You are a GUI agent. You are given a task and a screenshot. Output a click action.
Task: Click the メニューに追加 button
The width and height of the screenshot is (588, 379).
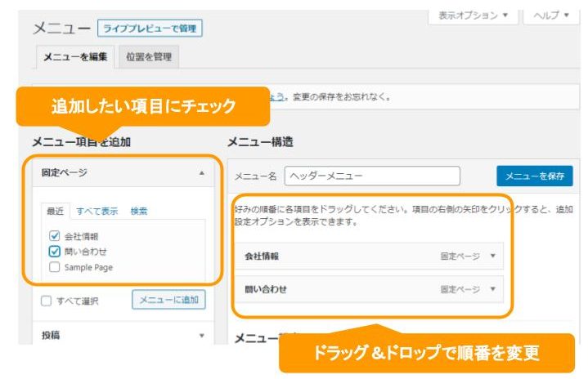pyautogui.click(x=168, y=300)
